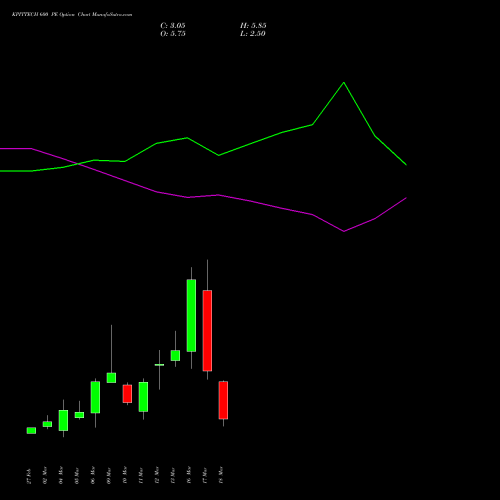Click the 18 Mar date label
This screenshot has height=500, width=500.
click(221, 475)
